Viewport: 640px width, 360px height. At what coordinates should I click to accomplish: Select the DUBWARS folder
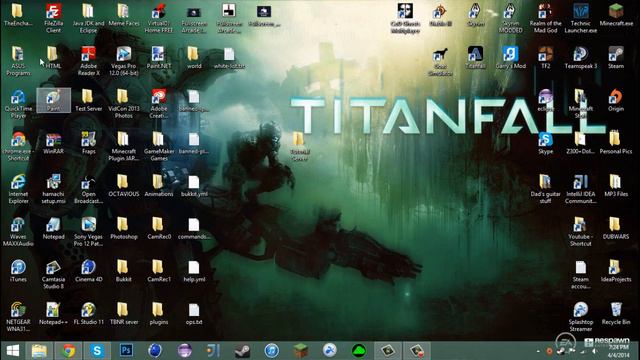(x=616, y=229)
